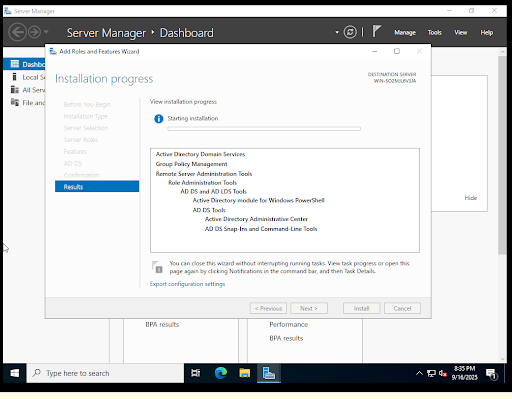
Task: Open Microsoft Edge from the taskbar
Action: pos(220,373)
